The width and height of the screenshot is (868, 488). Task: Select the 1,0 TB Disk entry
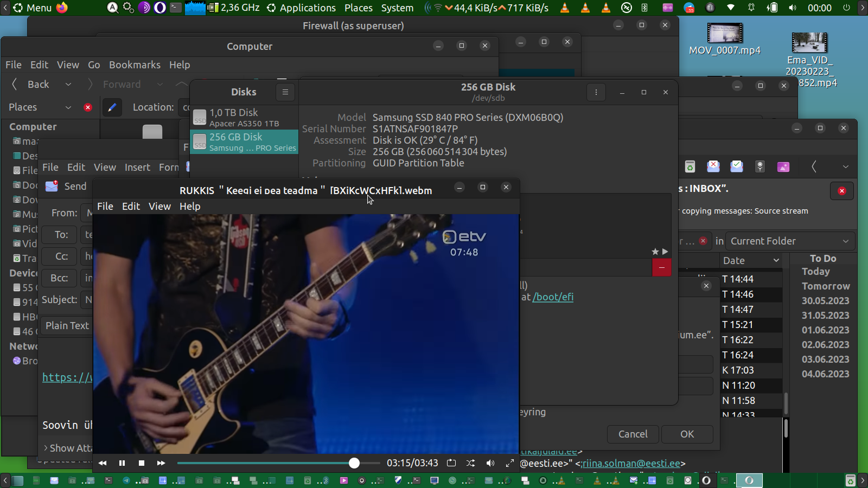point(244,117)
